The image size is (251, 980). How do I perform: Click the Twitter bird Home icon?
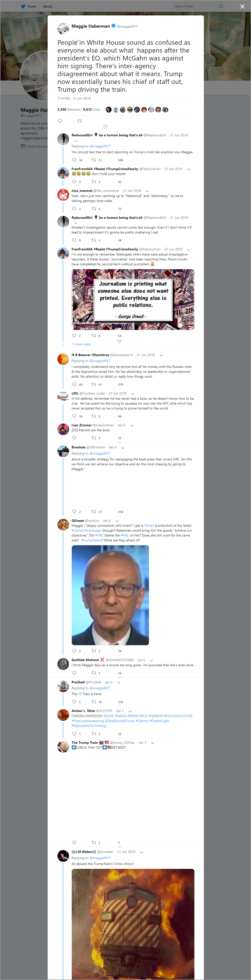click(23, 6)
